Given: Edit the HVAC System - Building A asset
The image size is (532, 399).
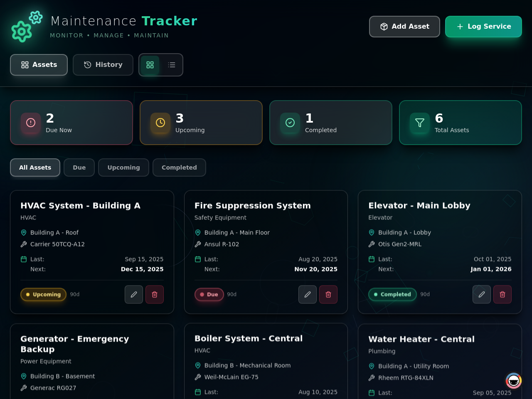Looking at the screenshot, I should 134,294.
